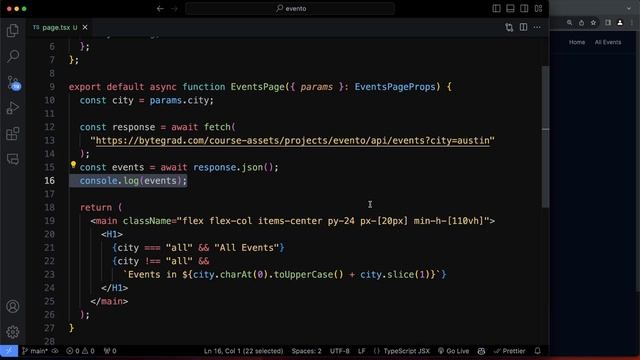Screen dimensions: 640x360
Task: Toggle browser side panel icon
Action: pos(608,23)
